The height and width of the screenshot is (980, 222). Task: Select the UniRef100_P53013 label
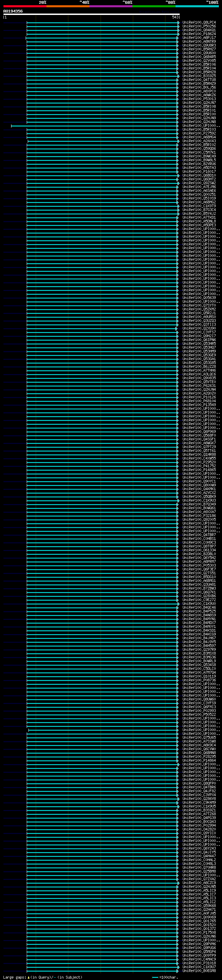click(199, 99)
